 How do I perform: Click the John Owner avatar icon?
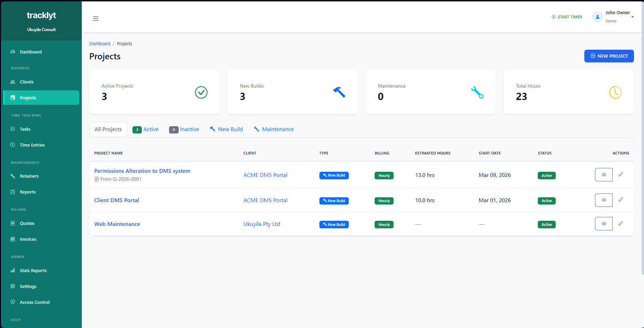(597, 17)
